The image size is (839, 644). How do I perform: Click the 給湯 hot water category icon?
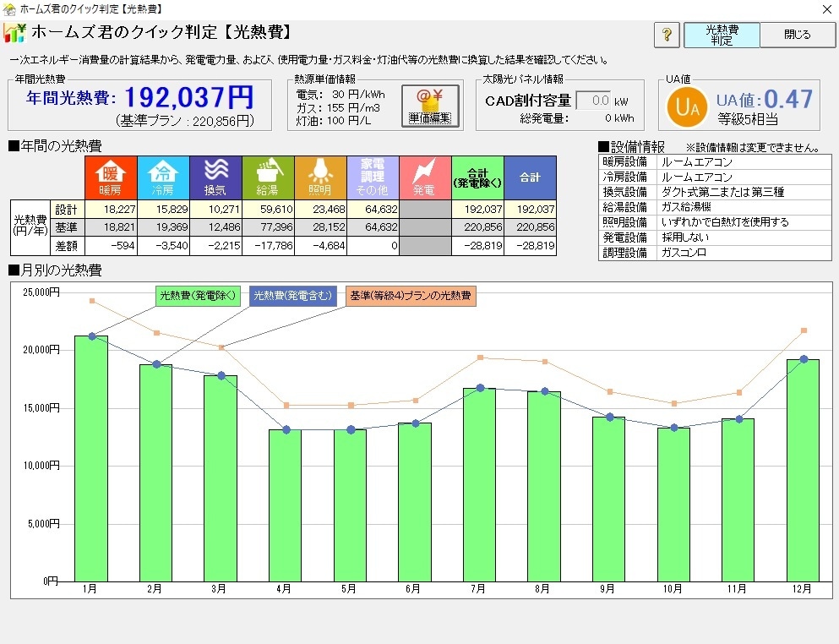click(x=268, y=177)
